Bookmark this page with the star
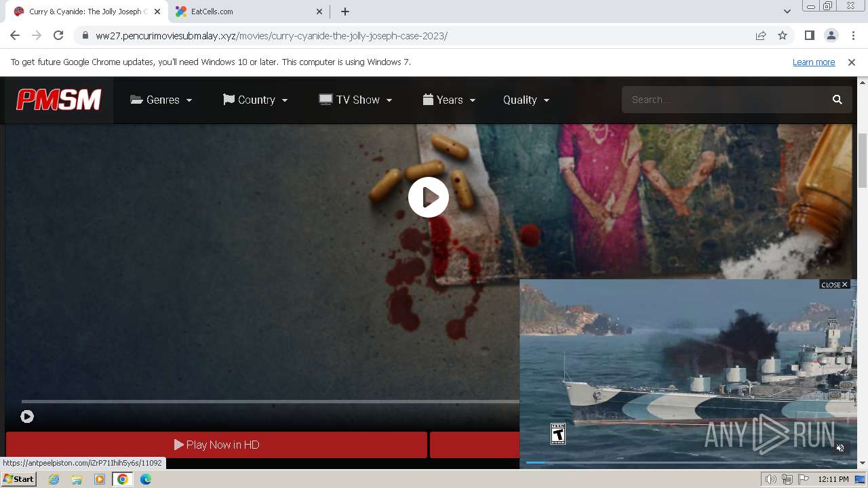Image resolution: width=868 pixels, height=488 pixels. coord(783,35)
